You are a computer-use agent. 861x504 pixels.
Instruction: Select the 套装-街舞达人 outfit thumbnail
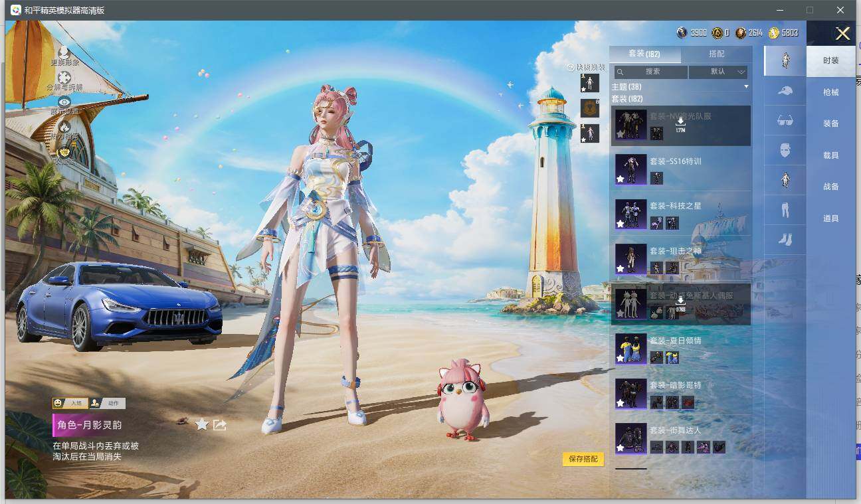(x=631, y=438)
